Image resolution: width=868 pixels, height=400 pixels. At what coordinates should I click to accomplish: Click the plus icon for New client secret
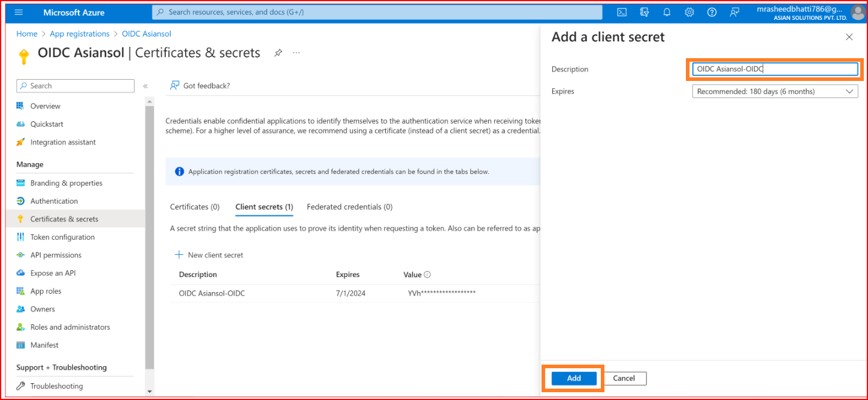(179, 255)
